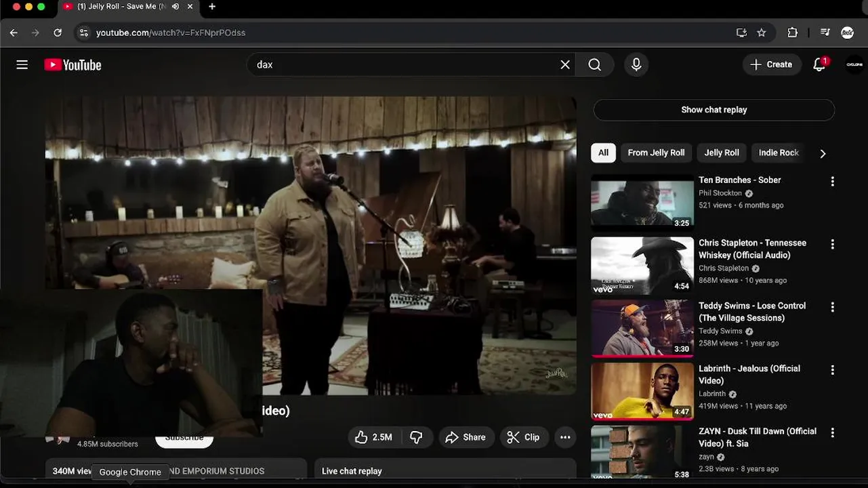Open Phil Stockton channel name
Screen dimensions: 868x488
(x=720, y=193)
